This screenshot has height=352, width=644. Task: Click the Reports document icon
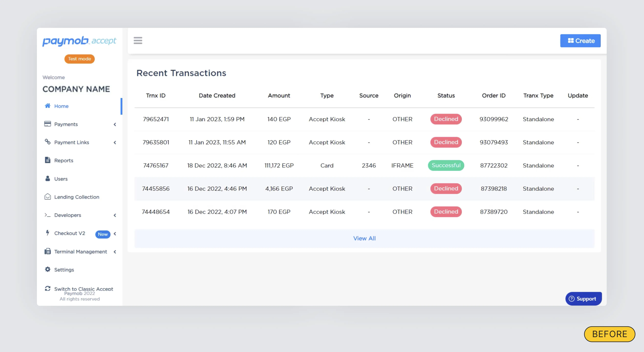(x=48, y=160)
